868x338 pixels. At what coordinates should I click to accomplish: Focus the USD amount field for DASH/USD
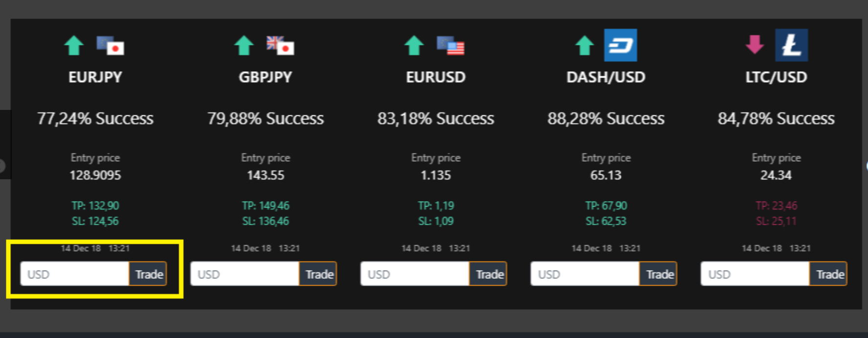(585, 274)
